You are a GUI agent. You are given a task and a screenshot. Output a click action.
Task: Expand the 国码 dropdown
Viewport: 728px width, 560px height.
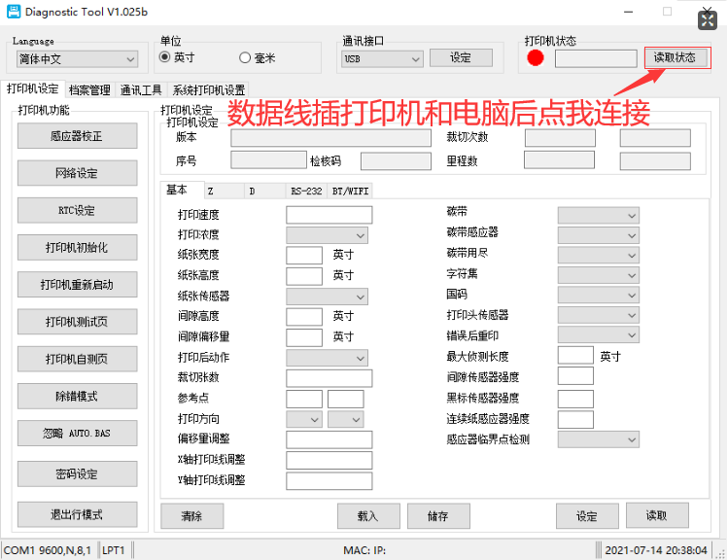coord(599,296)
